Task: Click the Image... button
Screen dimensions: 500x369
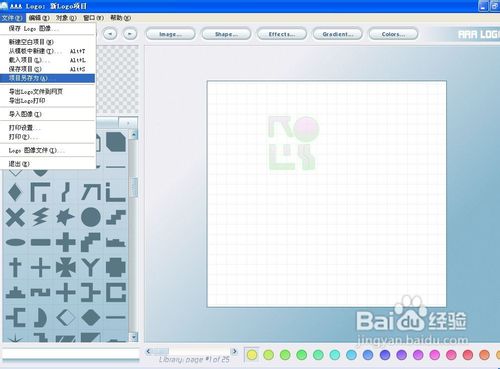Action: (x=170, y=34)
